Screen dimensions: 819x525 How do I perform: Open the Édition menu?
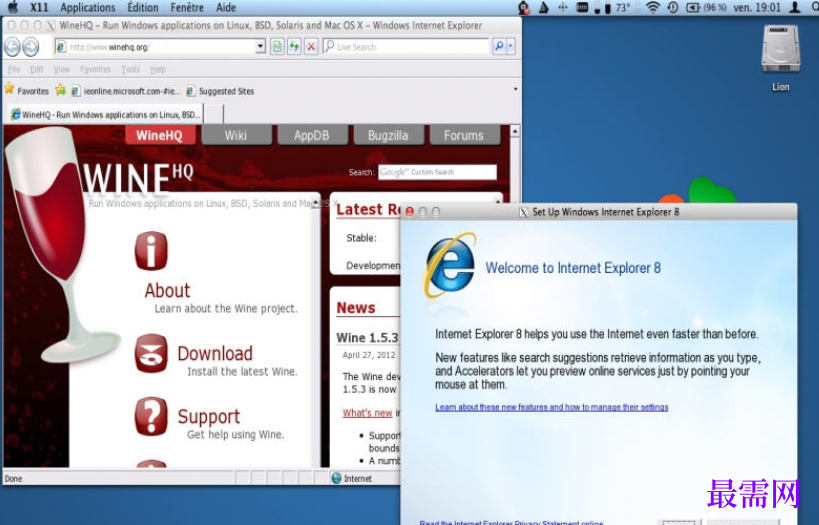(143, 7)
